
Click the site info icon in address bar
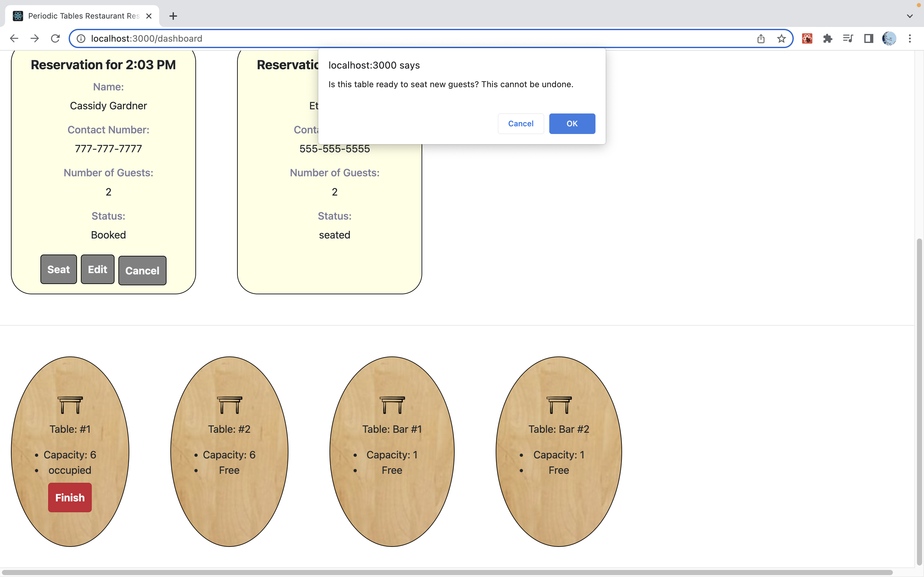(x=81, y=38)
